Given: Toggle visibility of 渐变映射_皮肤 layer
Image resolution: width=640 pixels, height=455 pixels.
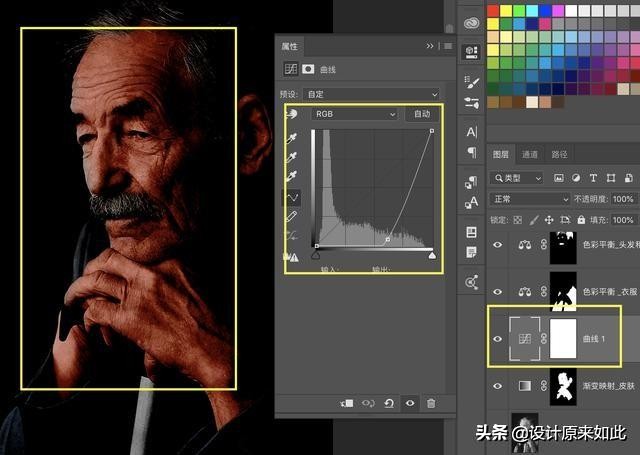Looking at the screenshot, I should (x=498, y=385).
